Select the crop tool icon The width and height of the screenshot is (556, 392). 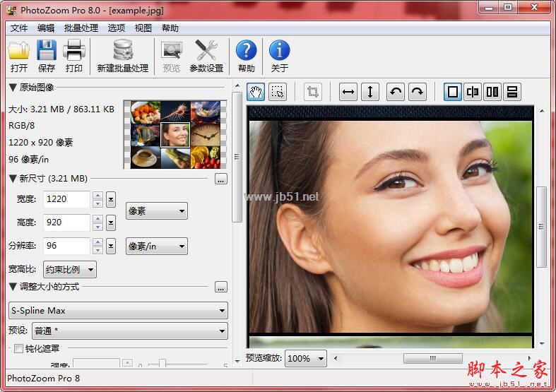313,92
